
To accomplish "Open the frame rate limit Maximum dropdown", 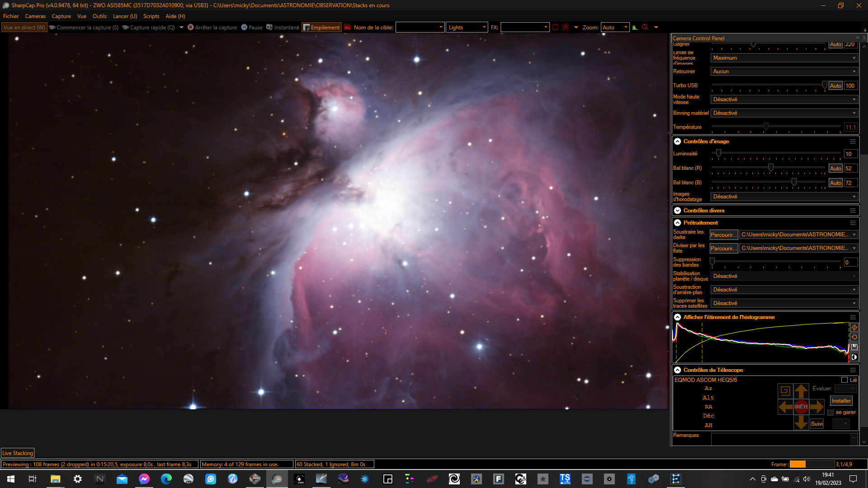I will point(784,58).
